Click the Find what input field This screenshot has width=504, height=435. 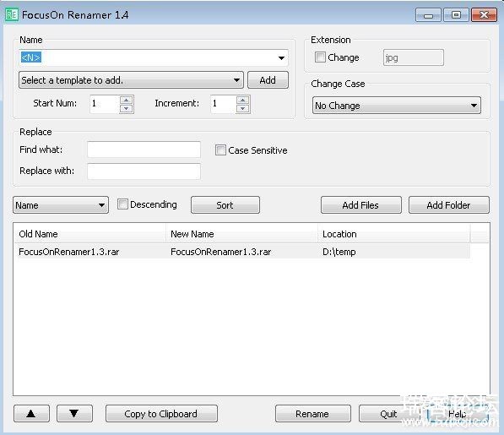144,150
